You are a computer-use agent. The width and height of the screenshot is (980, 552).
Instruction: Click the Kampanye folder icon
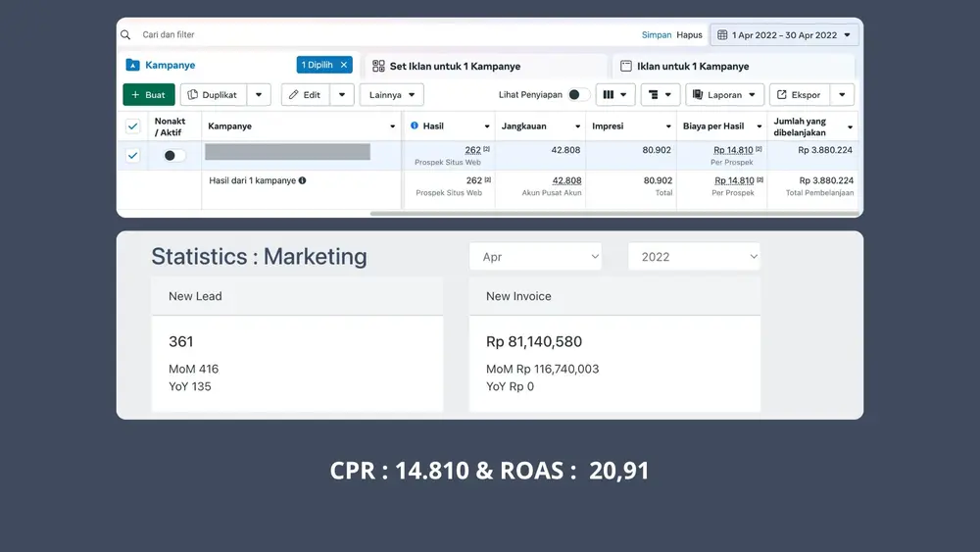pyautogui.click(x=132, y=65)
